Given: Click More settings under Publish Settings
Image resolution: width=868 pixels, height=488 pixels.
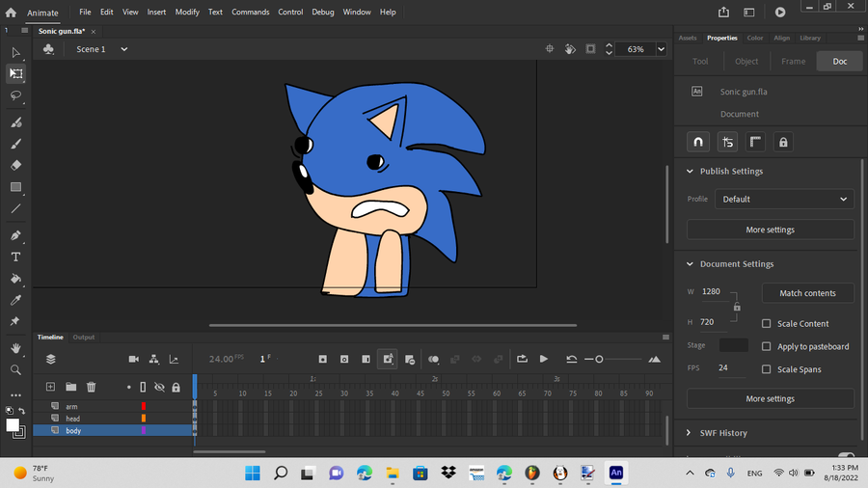Looking at the screenshot, I should pos(770,230).
